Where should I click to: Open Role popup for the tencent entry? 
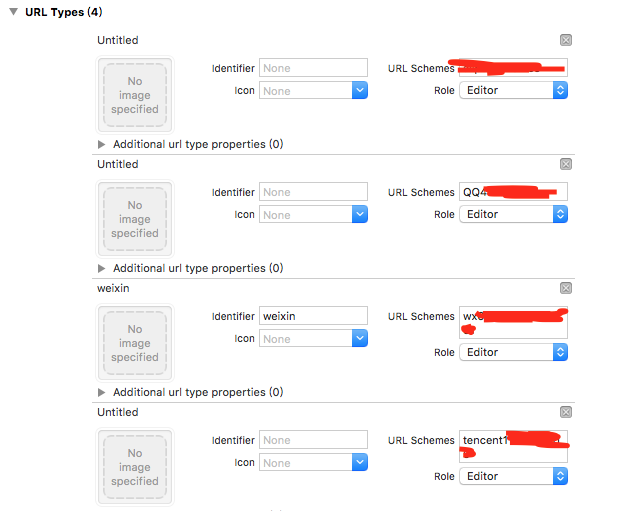coord(560,476)
